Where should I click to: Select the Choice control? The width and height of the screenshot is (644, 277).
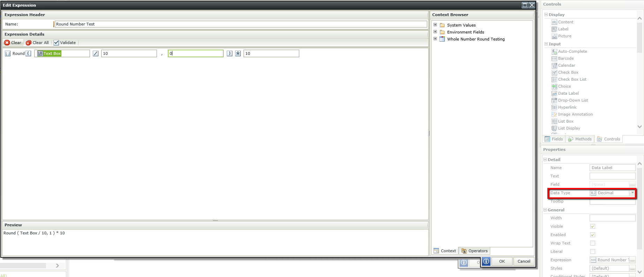(x=561, y=86)
